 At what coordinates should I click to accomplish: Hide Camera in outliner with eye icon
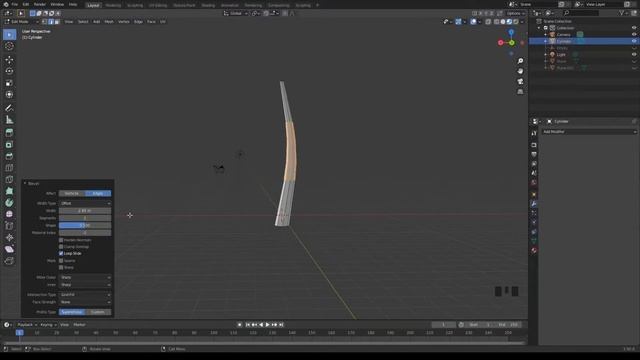tap(634, 35)
